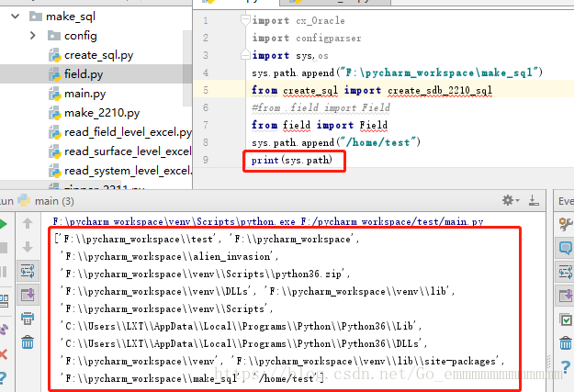This screenshot has height=392, width=574.
Task: Click 'print(sys.path)' statement on line 9
Action: (x=292, y=160)
